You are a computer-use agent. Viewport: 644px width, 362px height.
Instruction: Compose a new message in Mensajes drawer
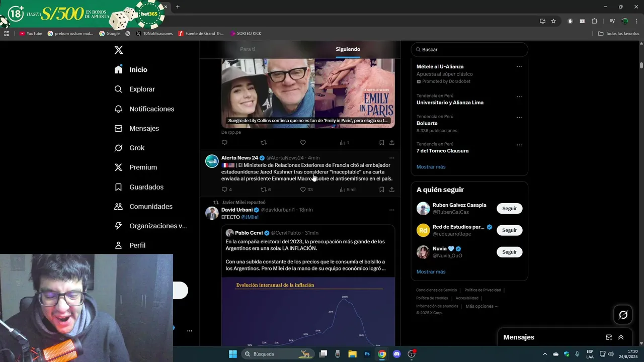tap(609, 337)
